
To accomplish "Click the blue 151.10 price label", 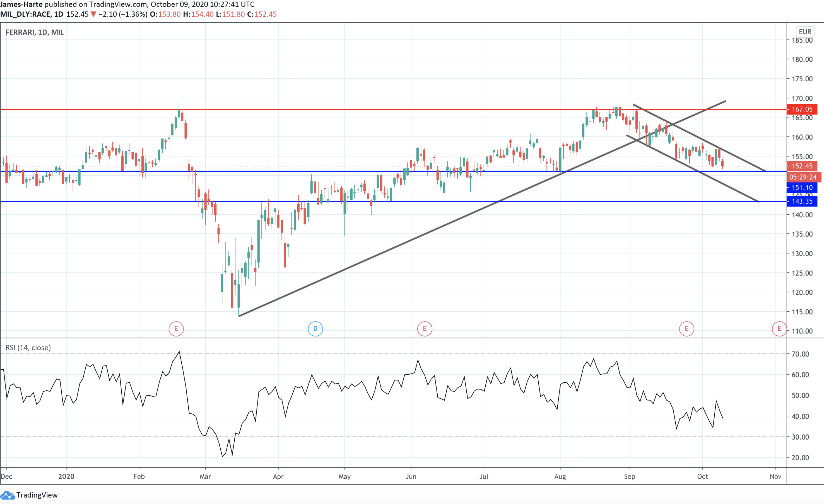I will tap(802, 188).
